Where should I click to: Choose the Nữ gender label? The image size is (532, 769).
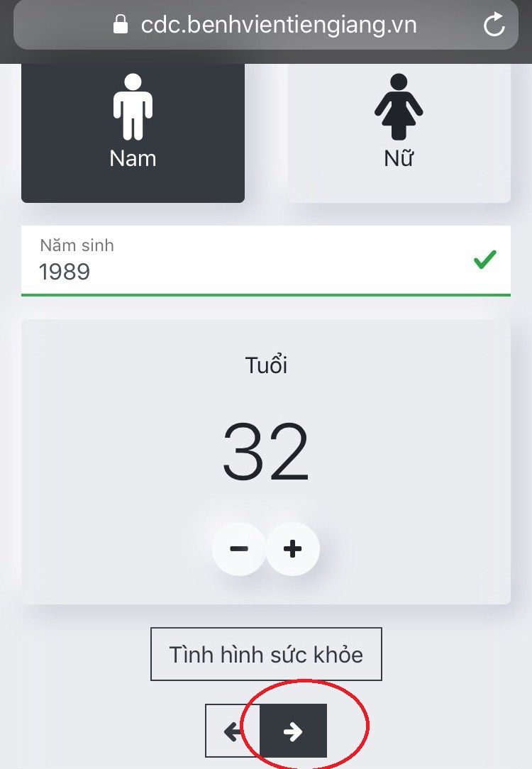click(x=399, y=158)
